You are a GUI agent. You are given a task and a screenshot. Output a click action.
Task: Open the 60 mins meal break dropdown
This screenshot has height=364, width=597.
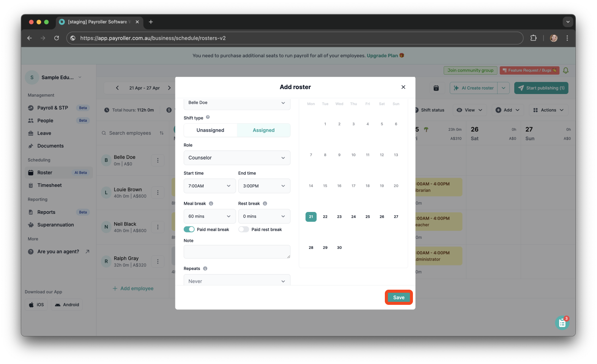point(210,216)
